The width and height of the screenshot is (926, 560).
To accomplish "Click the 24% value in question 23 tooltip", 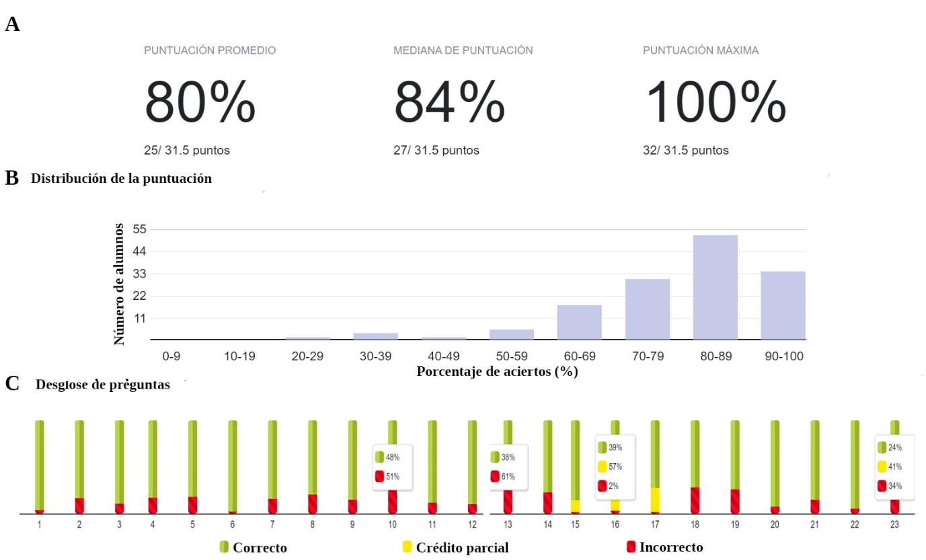I will pos(895,448).
